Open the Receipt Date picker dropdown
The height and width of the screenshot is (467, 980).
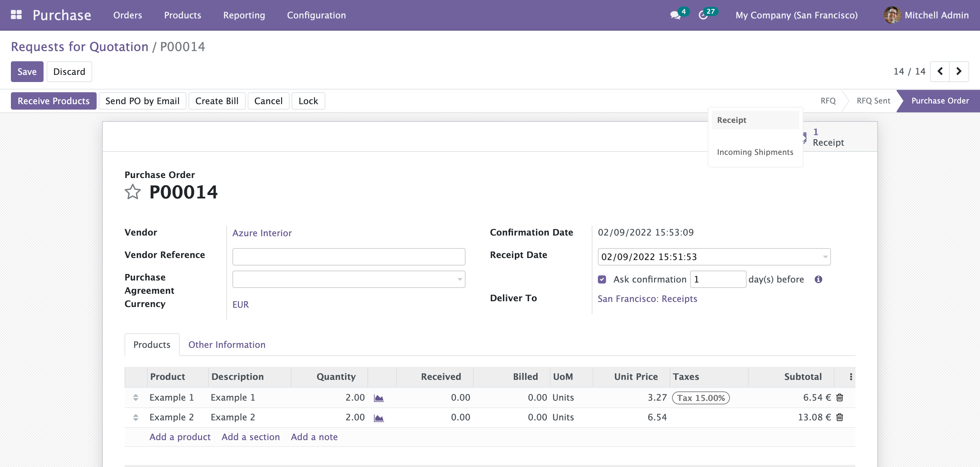825,257
